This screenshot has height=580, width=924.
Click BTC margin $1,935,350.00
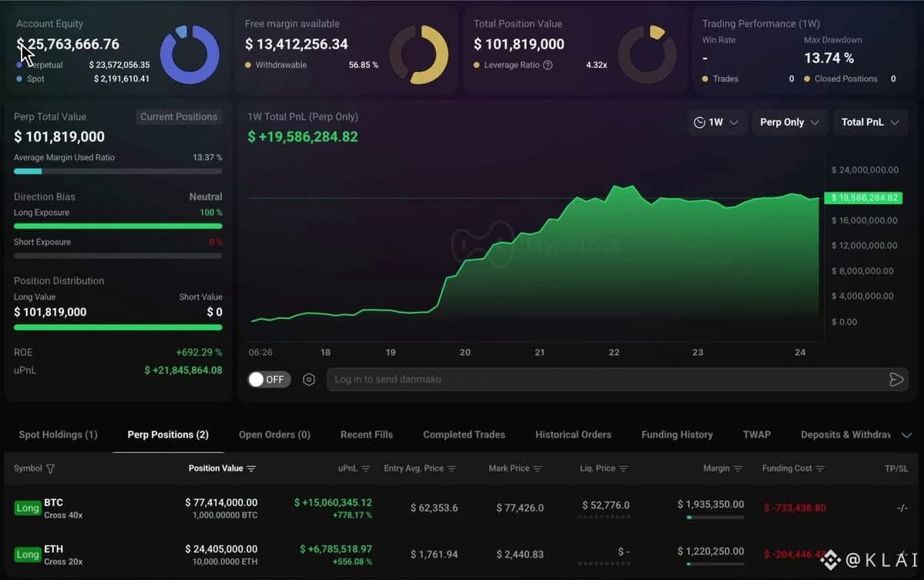(x=711, y=505)
